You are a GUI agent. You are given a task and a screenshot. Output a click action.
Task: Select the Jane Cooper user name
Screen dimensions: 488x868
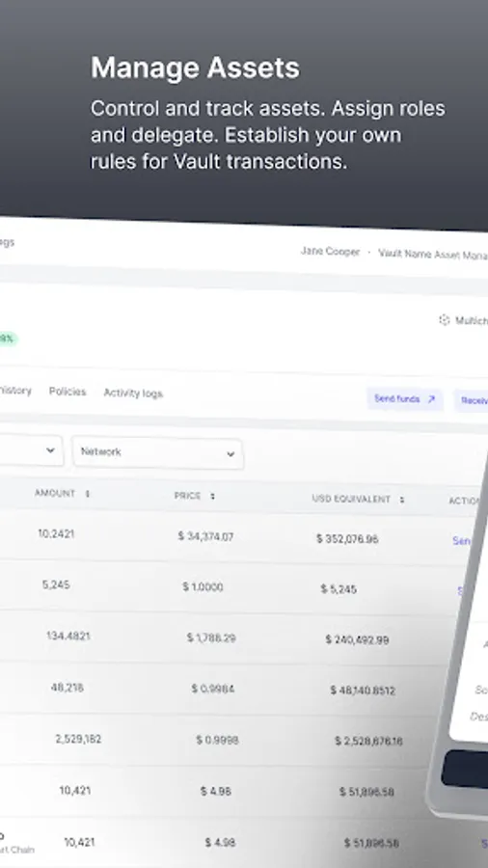pyautogui.click(x=330, y=252)
